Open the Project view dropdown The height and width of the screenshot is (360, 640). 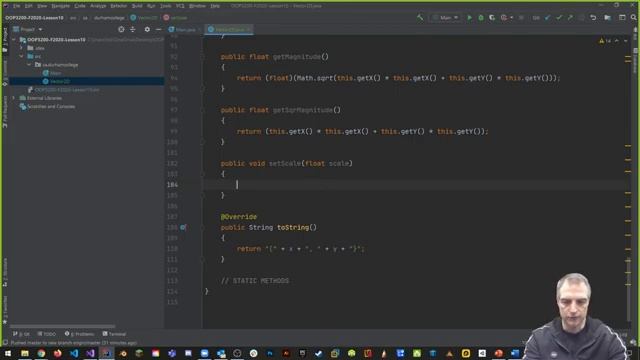[x=28, y=29]
